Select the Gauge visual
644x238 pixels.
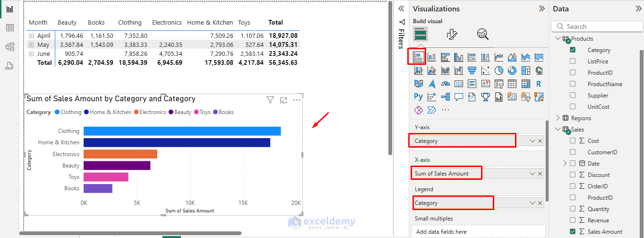[445, 84]
